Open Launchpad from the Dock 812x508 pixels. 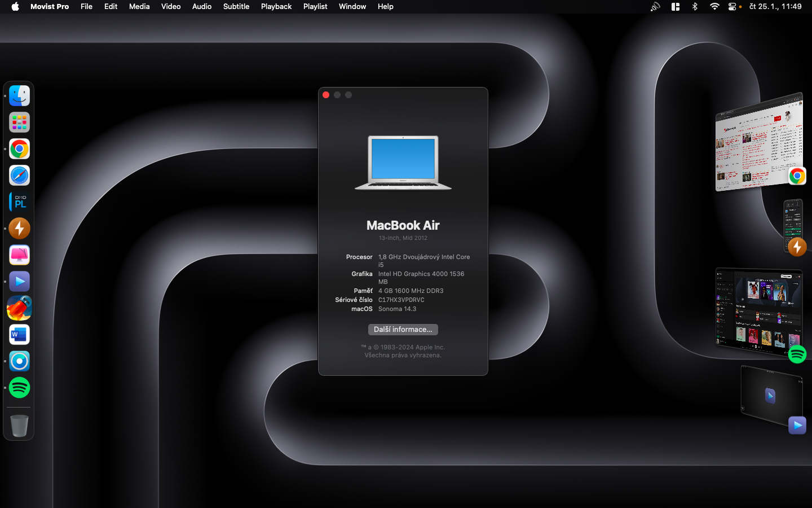pyautogui.click(x=19, y=122)
